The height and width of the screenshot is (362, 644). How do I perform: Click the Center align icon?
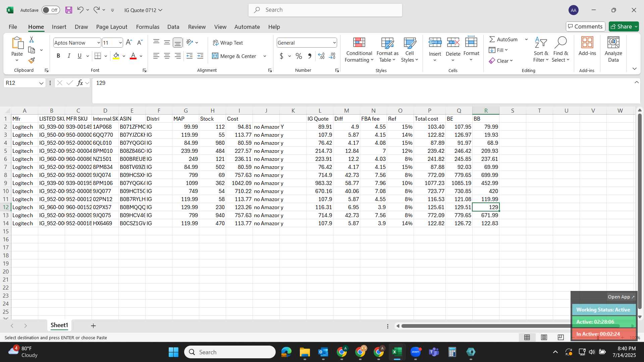pos(167,56)
